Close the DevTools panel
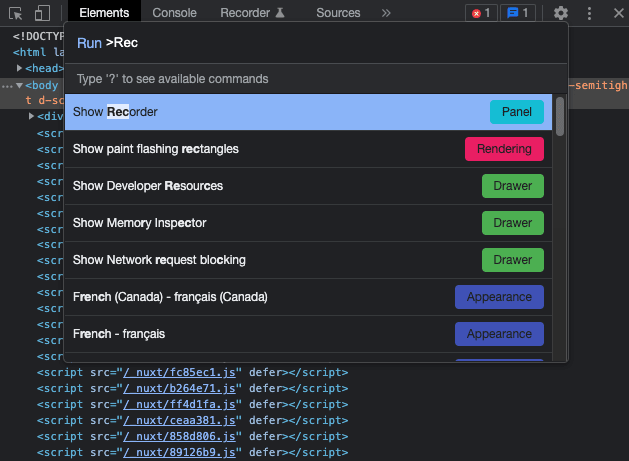629x461 pixels. point(619,13)
